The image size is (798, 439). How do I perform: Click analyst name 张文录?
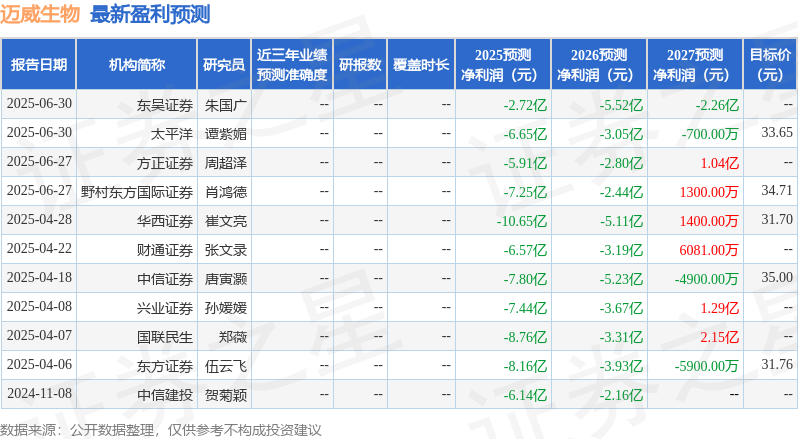(x=226, y=250)
